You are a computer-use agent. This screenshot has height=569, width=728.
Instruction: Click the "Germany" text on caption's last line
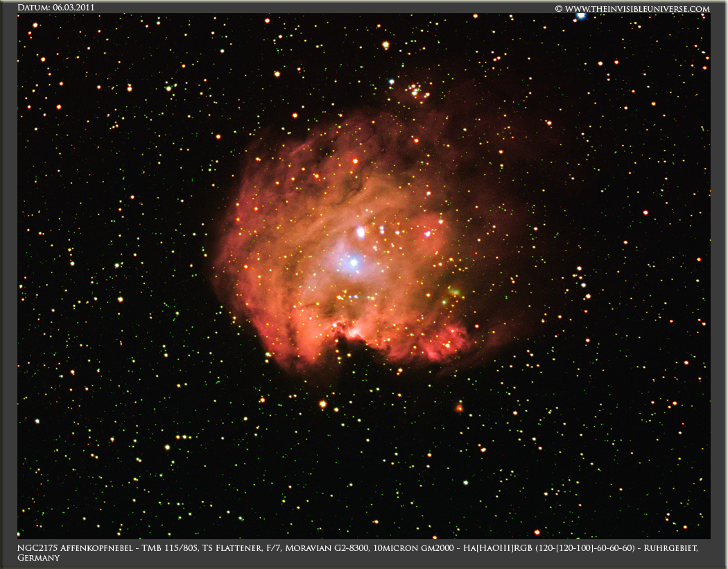[38, 558]
